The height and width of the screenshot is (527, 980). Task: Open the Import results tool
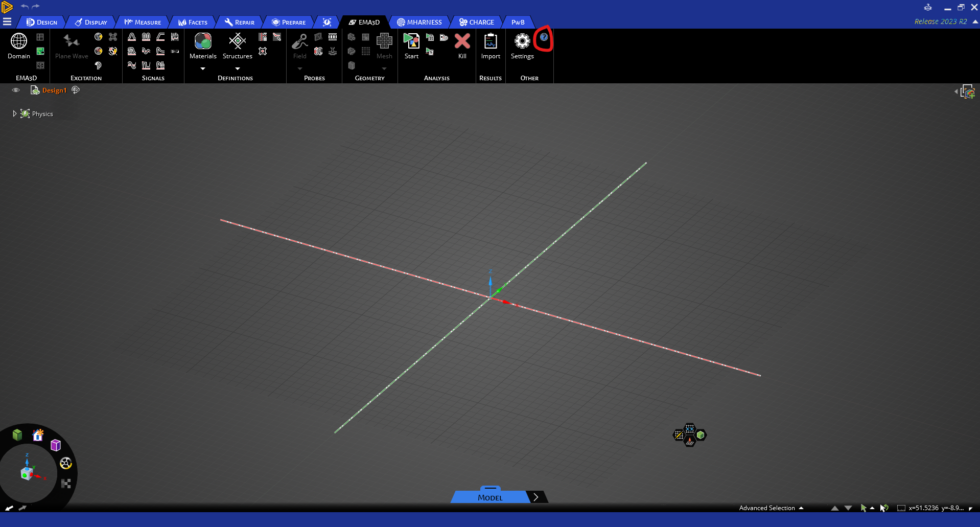pos(491,42)
